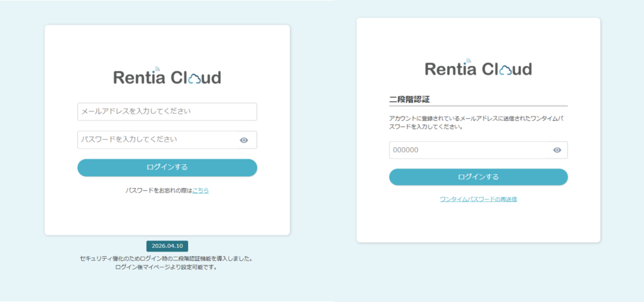
Task: Click the 2026.04.10 date badge
Action: click(167, 246)
